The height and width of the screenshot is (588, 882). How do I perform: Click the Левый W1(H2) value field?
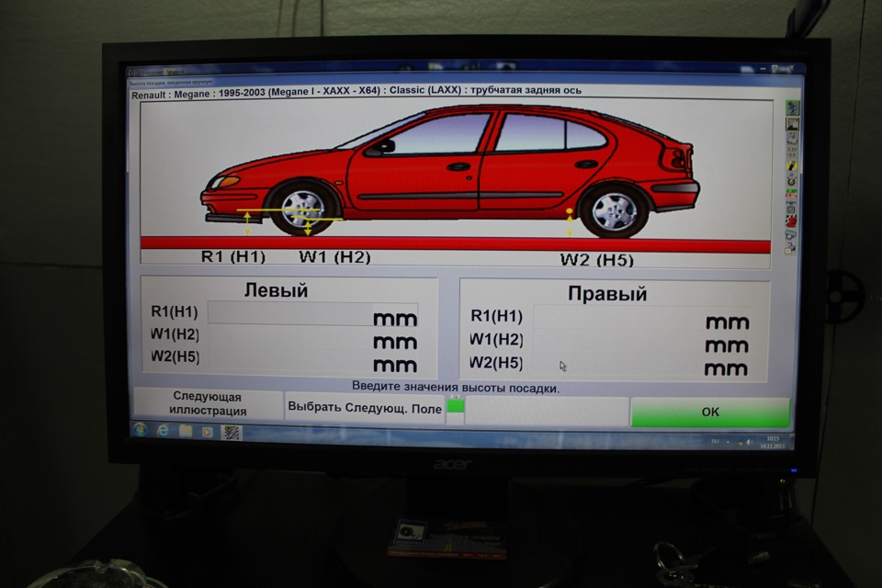[312, 337]
